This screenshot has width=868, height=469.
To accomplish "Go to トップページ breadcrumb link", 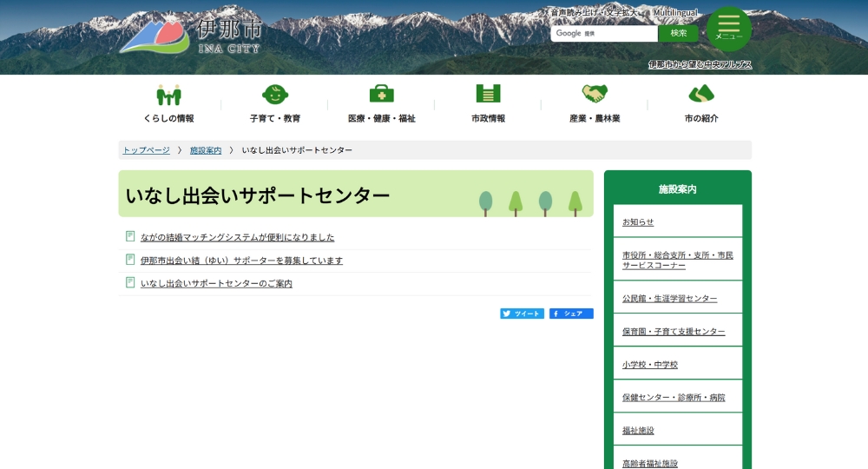I will coord(146,150).
